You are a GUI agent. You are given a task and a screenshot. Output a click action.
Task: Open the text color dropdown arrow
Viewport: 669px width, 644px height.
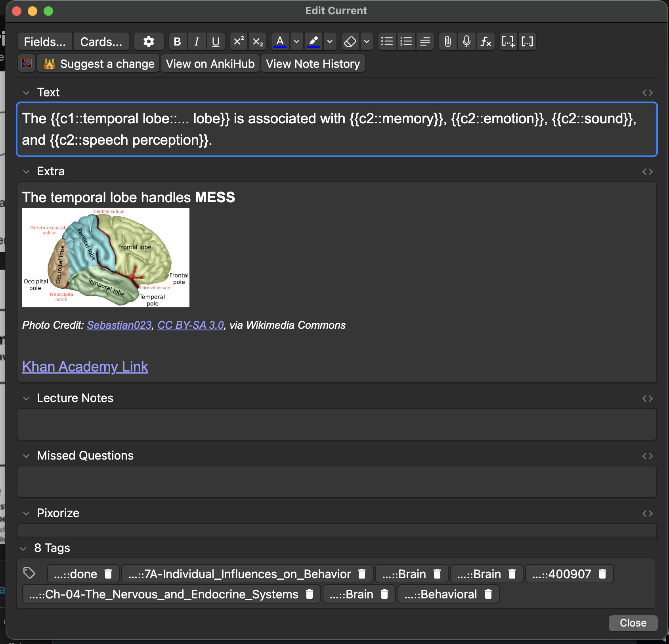pos(296,42)
